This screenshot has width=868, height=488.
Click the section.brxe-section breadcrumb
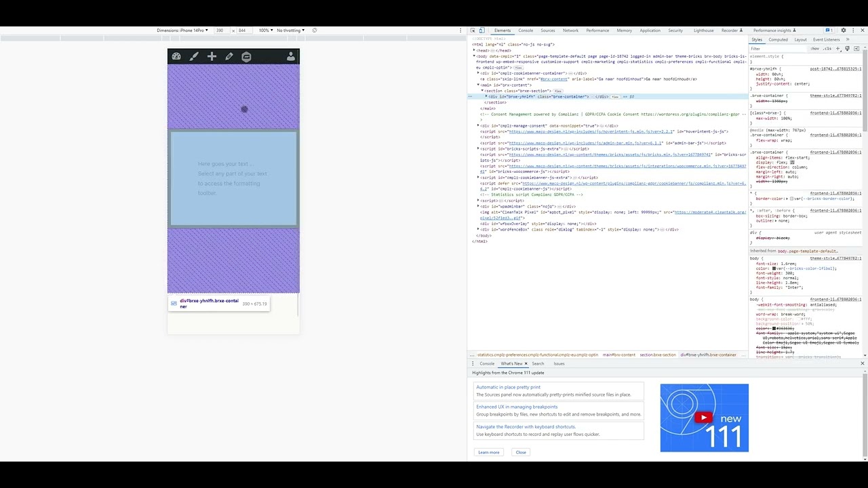pyautogui.click(x=658, y=354)
